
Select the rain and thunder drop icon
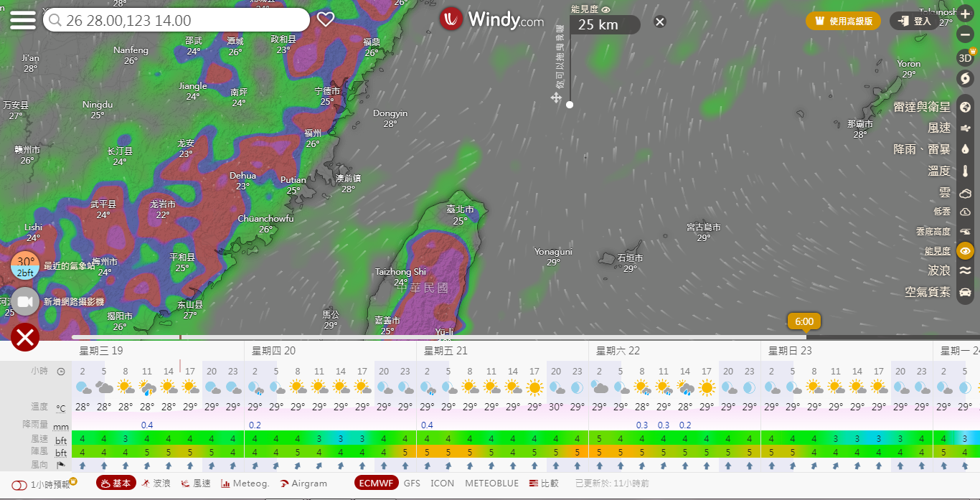click(x=966, y=149)
